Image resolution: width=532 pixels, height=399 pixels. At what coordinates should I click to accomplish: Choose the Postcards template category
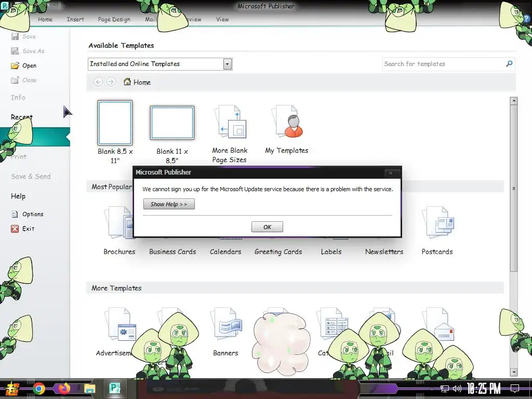tap(437, 231)
